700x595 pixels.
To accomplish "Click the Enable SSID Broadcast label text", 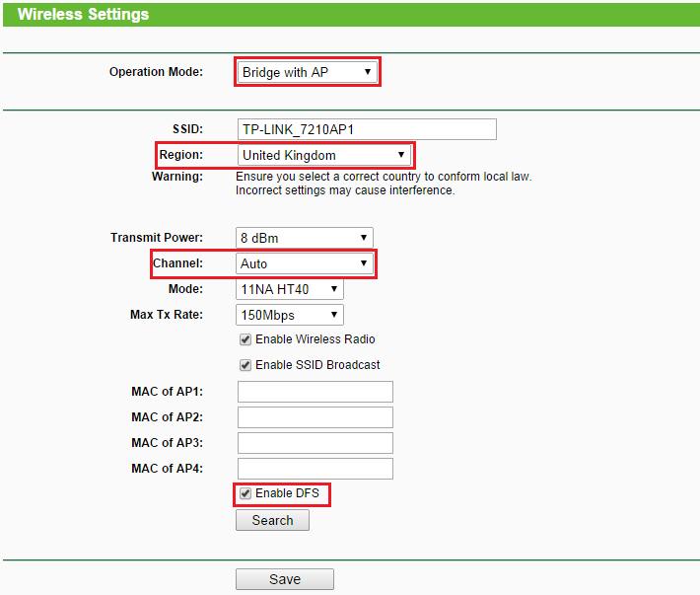I will [x=317, y=365].
